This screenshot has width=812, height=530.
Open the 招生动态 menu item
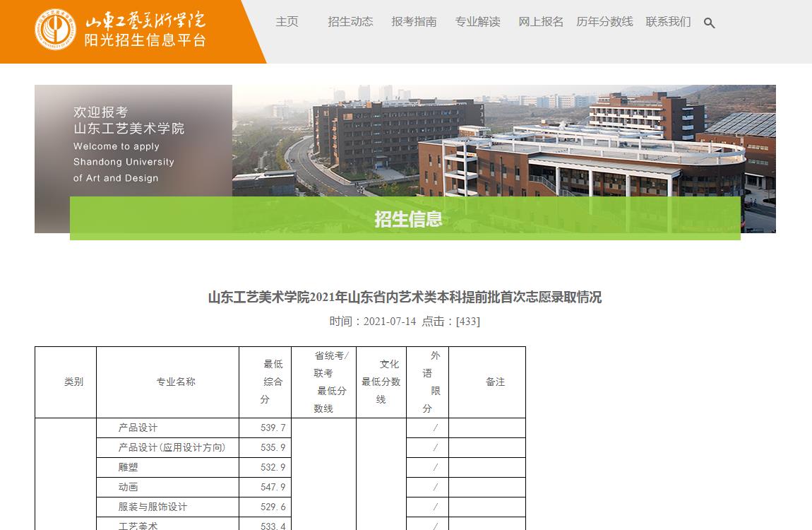(x=351, y=22)
